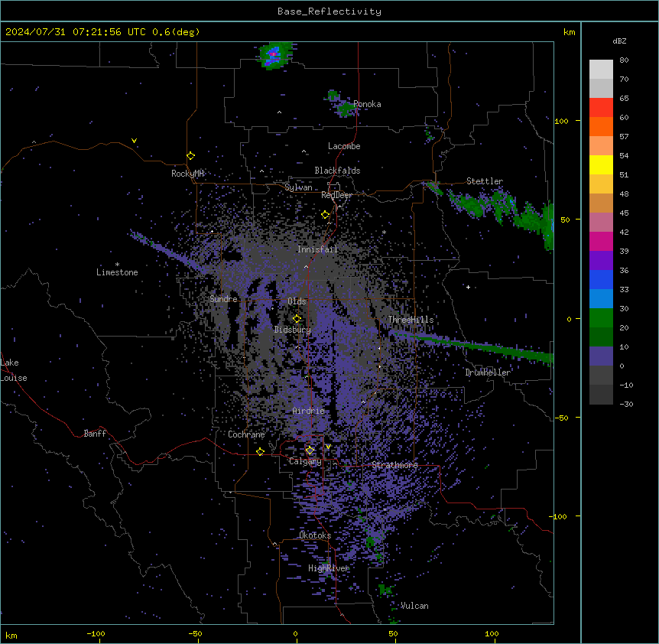Click the 100 tick label on bottom axis

click(x=492, y=633)
